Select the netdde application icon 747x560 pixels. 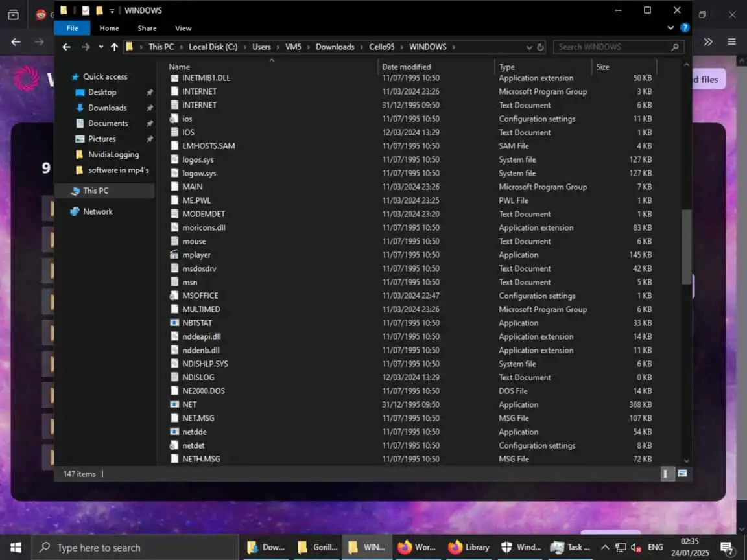tap(174, 432)
